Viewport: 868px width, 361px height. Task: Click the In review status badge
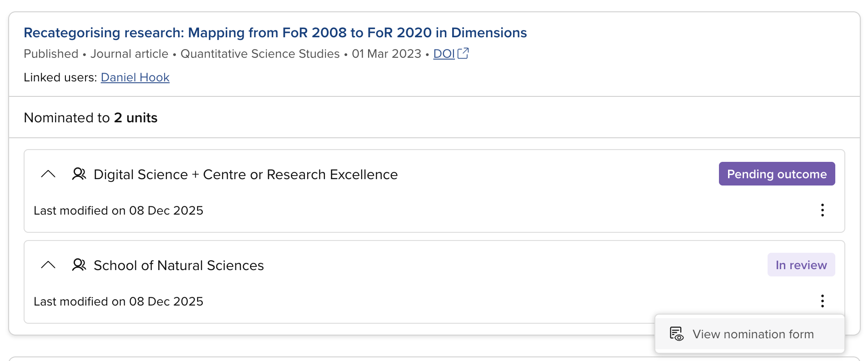(801, 265)
